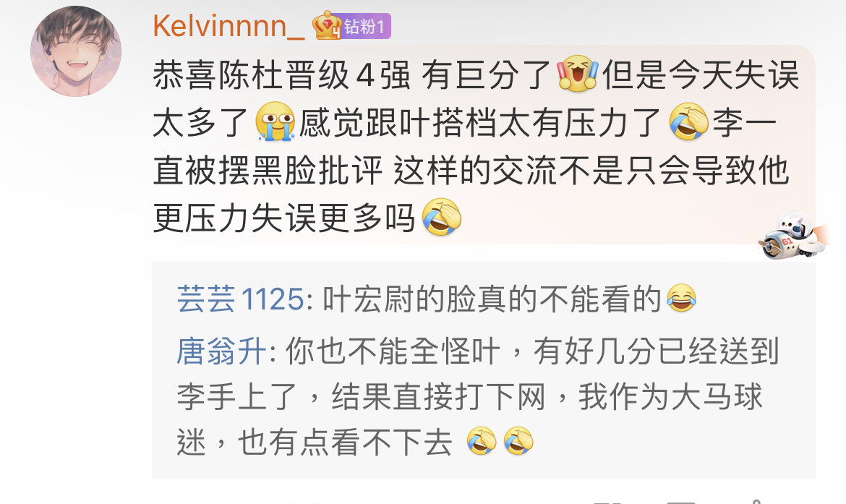Image resolution: width=846 pixels, height=504 pixels.
Task: Tap the orange username Kelvinnnn_
Action: pyautogui.click(x=228, y=26)
